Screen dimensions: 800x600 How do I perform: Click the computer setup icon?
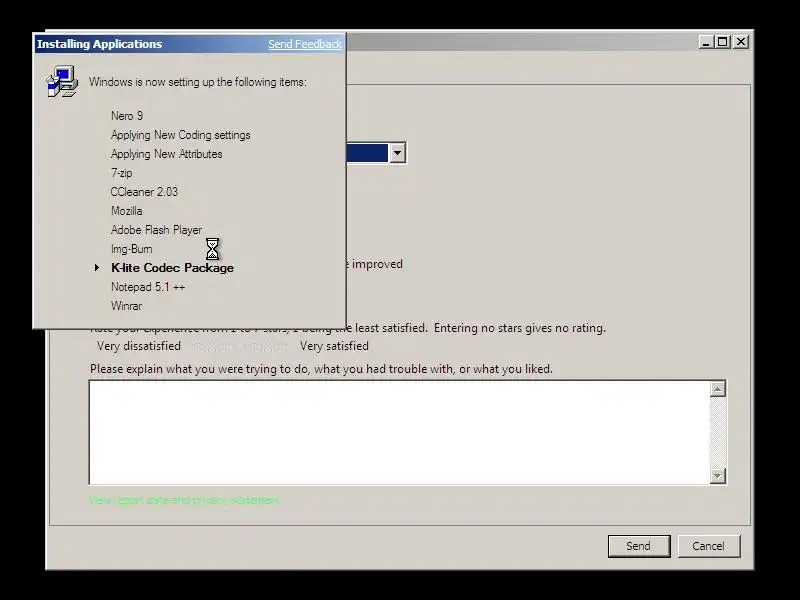[62, 81]
